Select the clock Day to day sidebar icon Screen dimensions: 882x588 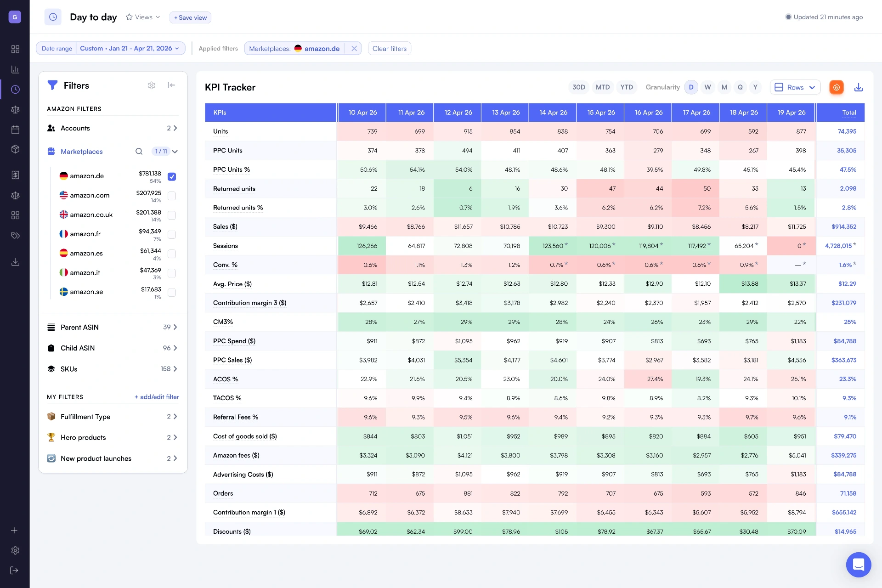coord(15,89)
